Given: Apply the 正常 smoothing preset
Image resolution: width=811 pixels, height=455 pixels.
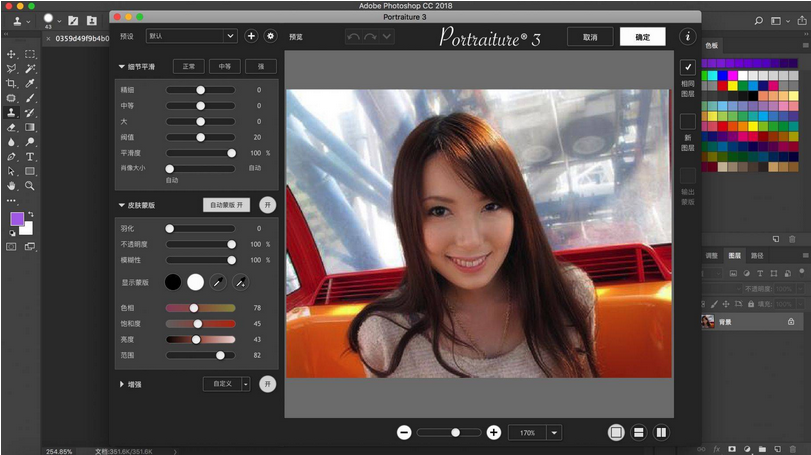Looking at the screenshot, I should (189, 66).
